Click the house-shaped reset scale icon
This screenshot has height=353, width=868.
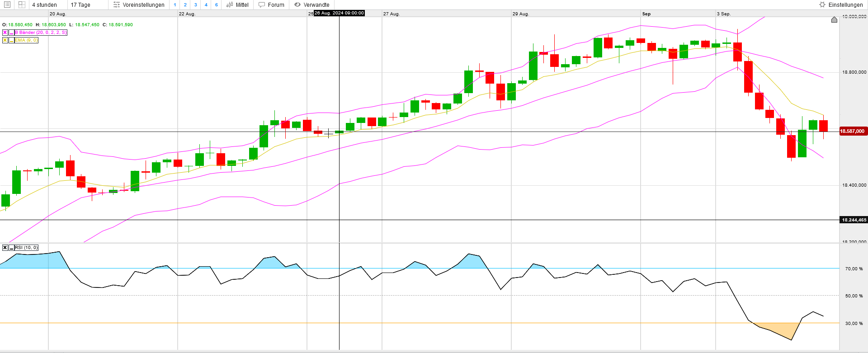point(834,19)
